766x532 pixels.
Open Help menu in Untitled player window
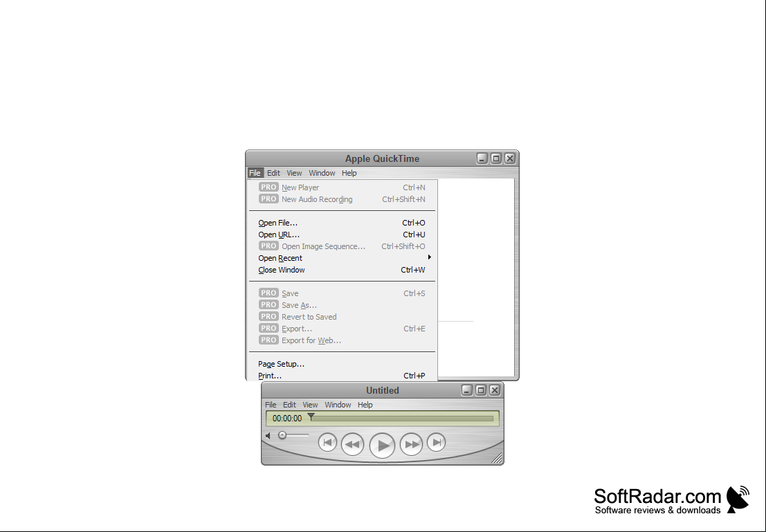pyautogui.click(x=365, y=405)
